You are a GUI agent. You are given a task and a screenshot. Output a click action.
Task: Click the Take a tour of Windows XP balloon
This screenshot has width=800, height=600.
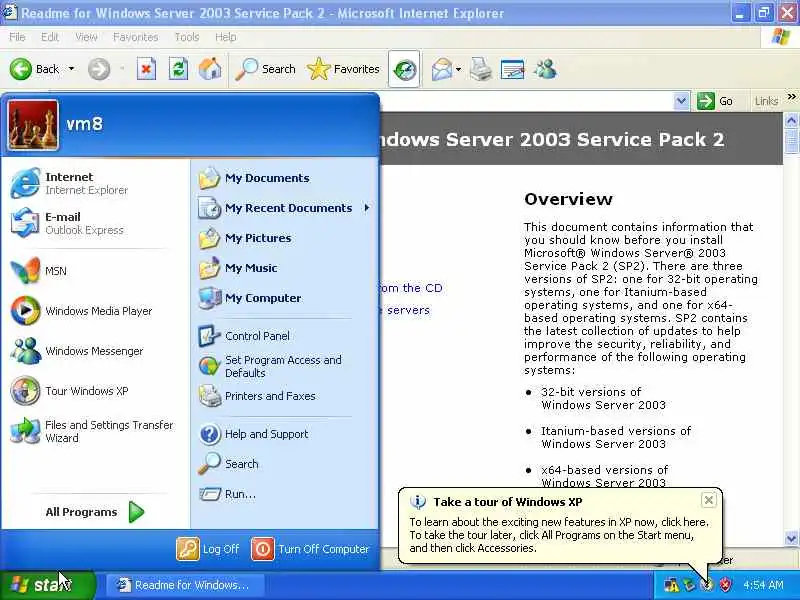click(560, 526)
